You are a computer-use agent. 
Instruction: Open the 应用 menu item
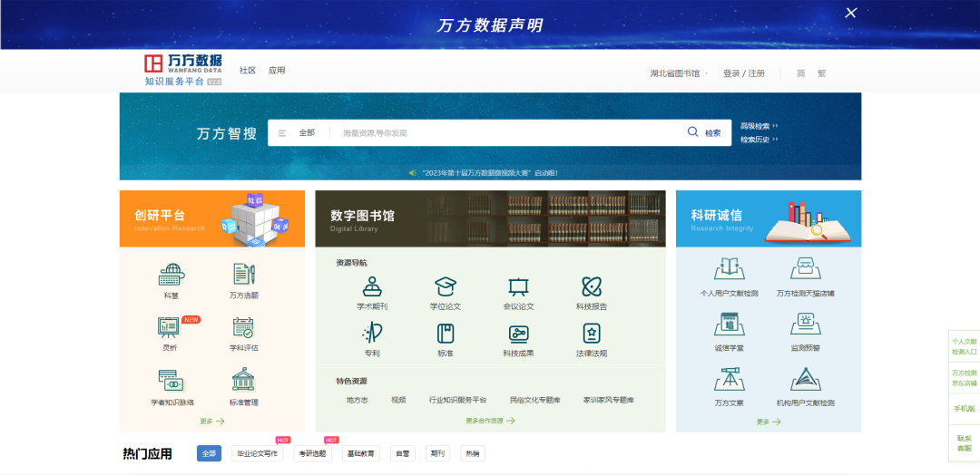pyautogui.click(x=276, y=71)
